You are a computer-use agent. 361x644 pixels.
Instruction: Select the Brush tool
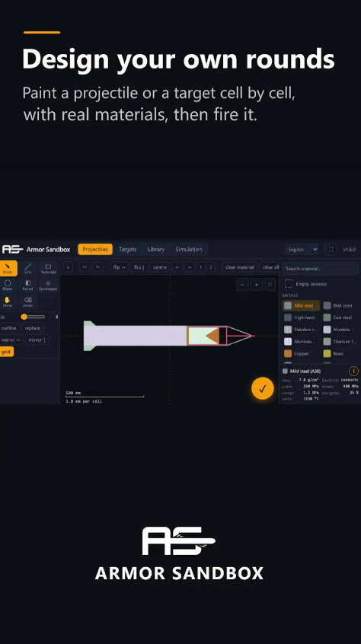point(8,268)
